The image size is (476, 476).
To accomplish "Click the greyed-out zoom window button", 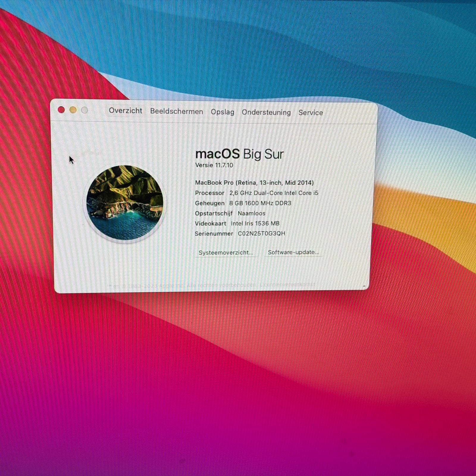I will point(84,110).
